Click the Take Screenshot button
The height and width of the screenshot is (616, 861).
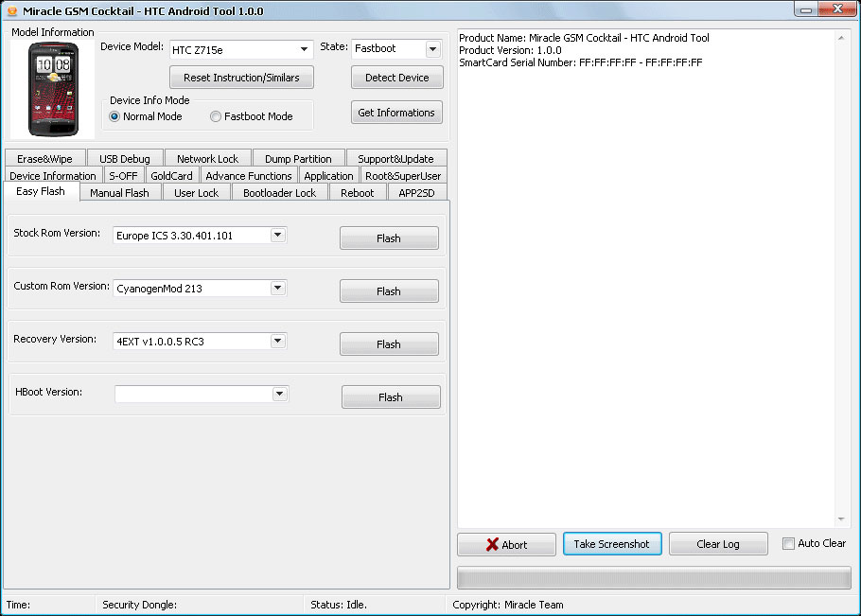tap(612, 543)
